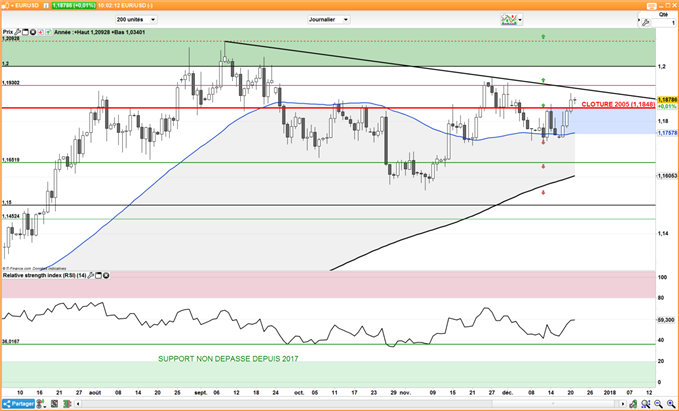Open Prix settings wrench icon
Viewport: 679px width, 411px height.
17,32
